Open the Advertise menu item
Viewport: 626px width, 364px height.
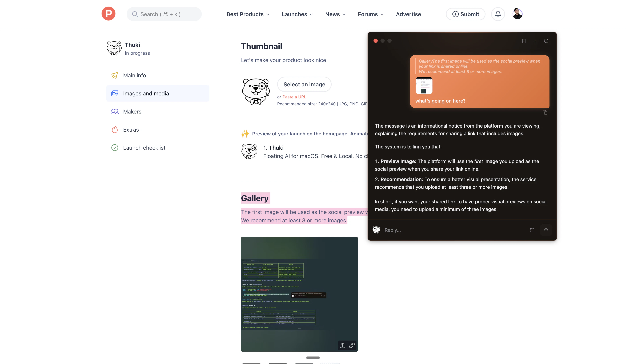point(408,14)
